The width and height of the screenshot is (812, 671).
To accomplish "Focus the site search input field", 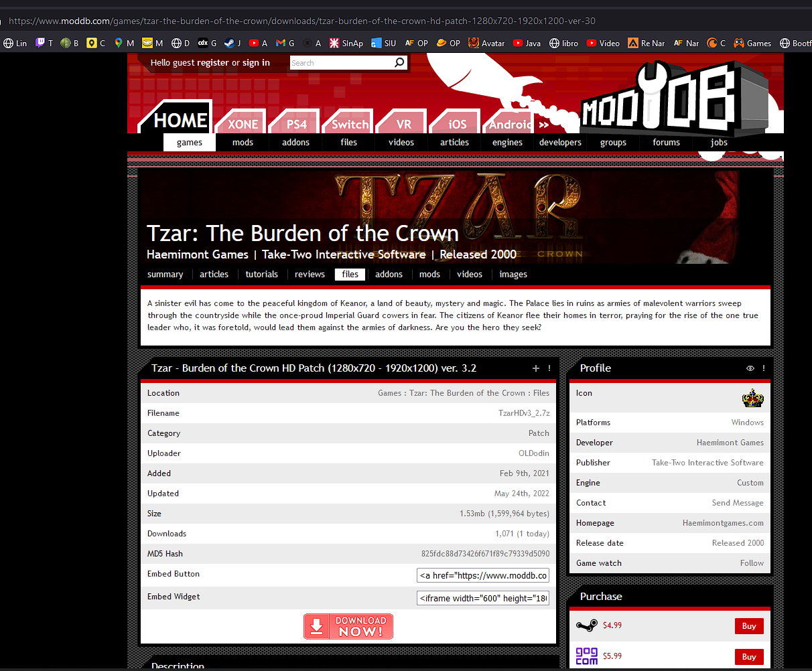I will (x=342, y=62).
